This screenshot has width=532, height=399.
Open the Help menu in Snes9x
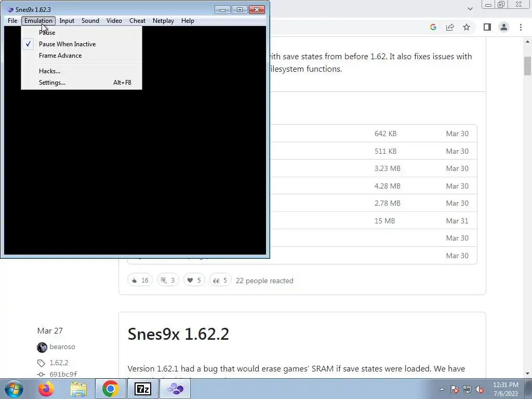(188, 21)
